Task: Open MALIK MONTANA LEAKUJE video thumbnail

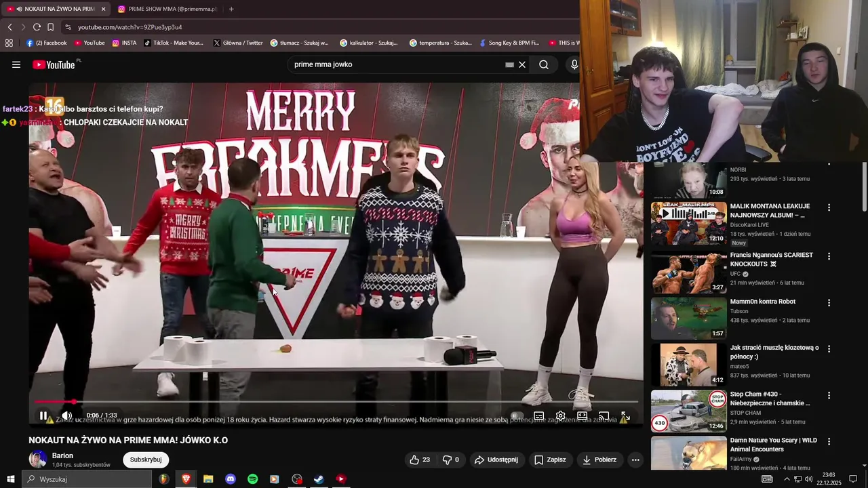Action: 688,224
